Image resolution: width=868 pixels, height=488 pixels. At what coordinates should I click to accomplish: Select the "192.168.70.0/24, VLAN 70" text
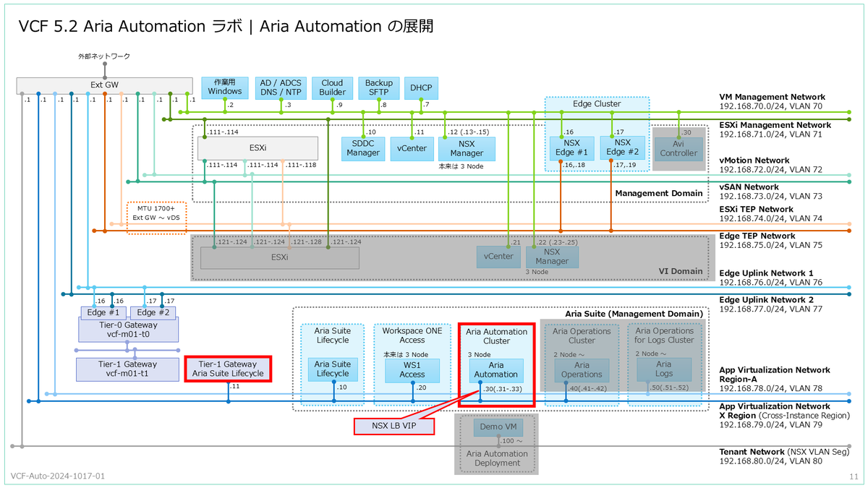pyautogui.click(x=770, y=106)
